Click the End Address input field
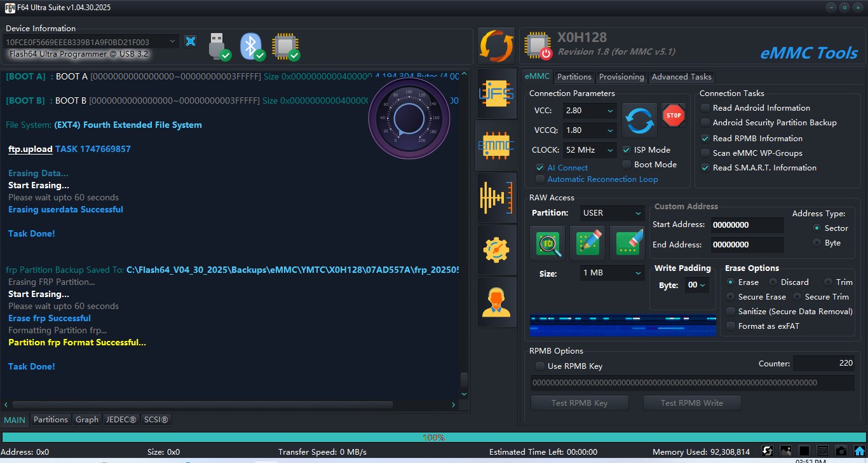This screenshot has width=868, height=463. (x=747, y=245)
